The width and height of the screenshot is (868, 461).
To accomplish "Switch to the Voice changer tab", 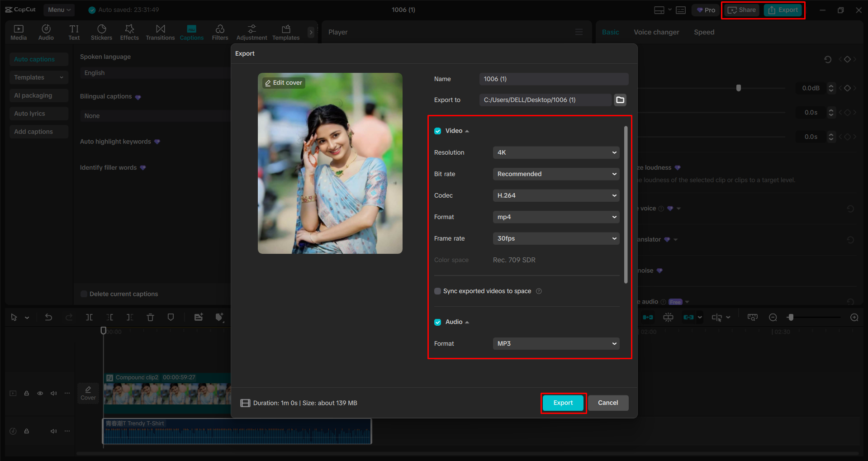I will click(656, 32).
